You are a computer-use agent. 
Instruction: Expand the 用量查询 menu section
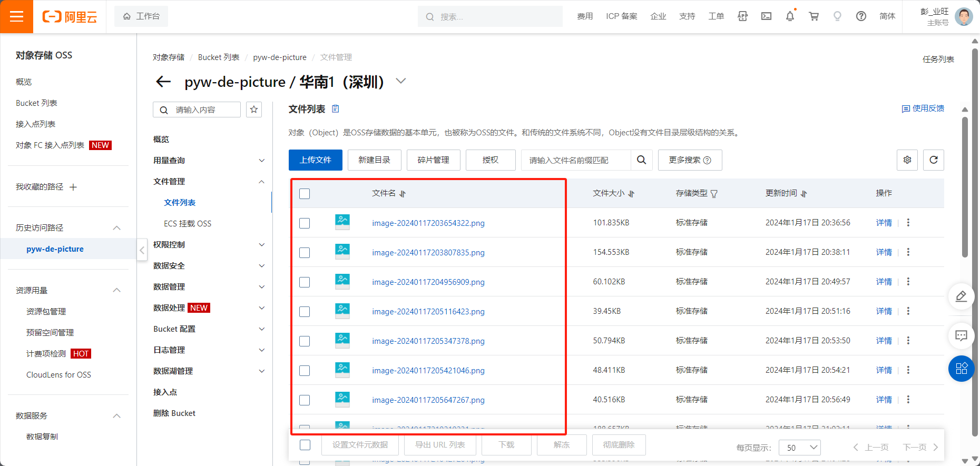[x=262, y=161]
